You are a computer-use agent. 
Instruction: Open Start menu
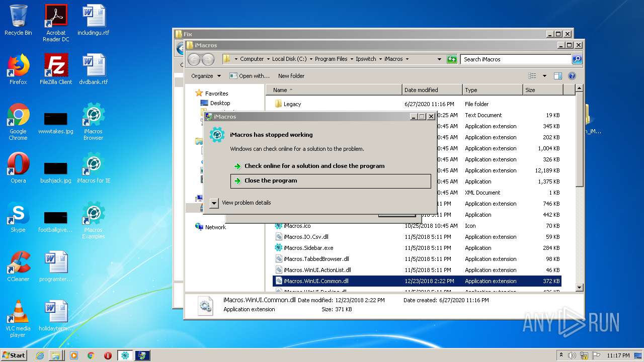click(14, 355)
